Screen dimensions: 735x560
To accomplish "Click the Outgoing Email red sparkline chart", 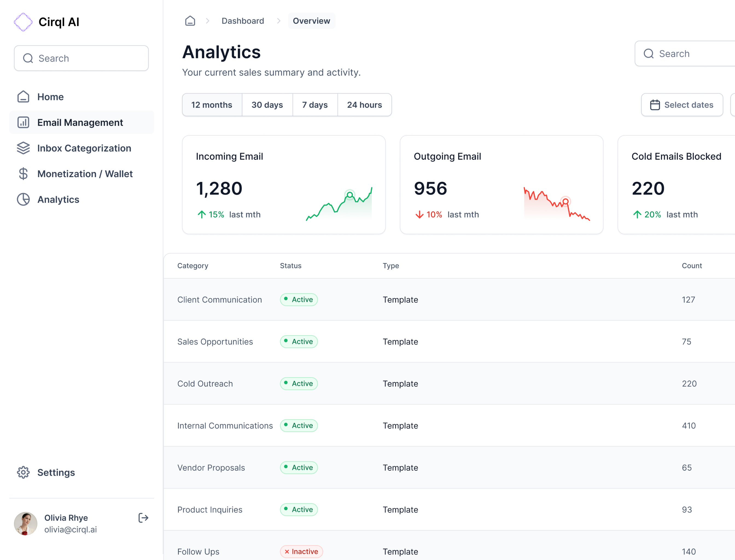I will click(x=557, y=204).
